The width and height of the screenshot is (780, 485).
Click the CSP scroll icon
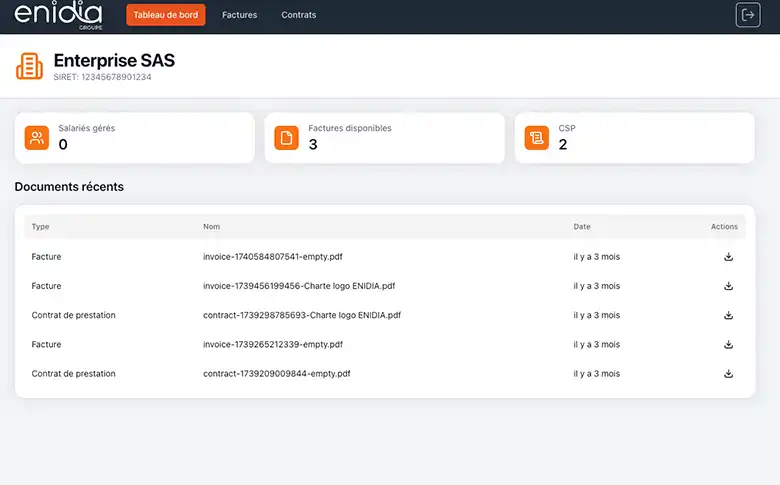537,138
